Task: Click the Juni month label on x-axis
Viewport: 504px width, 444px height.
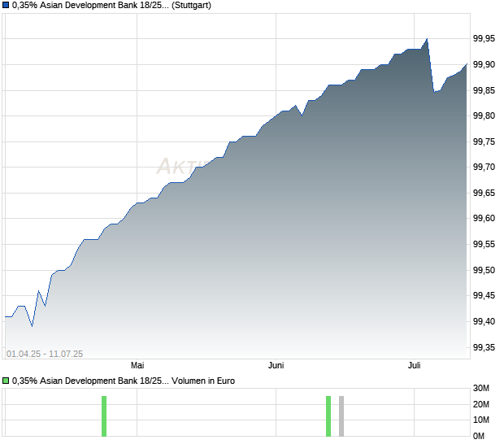Action: (276, 365)
